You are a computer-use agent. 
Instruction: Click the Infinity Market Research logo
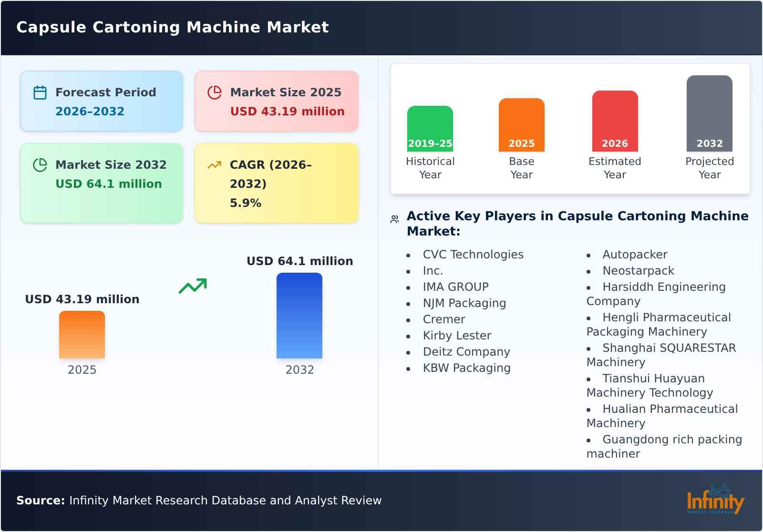716,501
